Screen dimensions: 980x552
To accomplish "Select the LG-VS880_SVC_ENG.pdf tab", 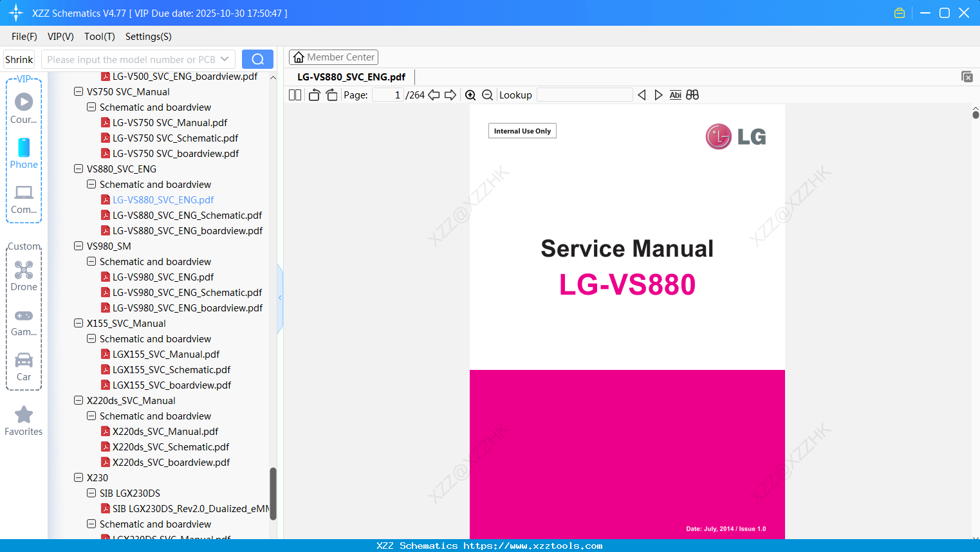I will point(351,77).
